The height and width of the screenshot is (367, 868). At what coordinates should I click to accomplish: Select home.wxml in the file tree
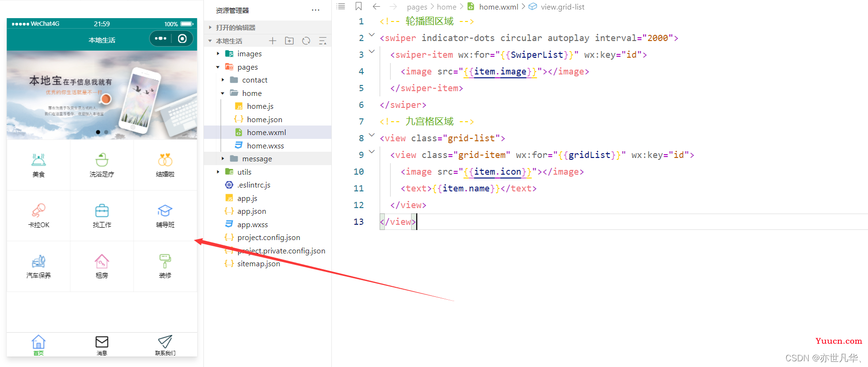267,133
